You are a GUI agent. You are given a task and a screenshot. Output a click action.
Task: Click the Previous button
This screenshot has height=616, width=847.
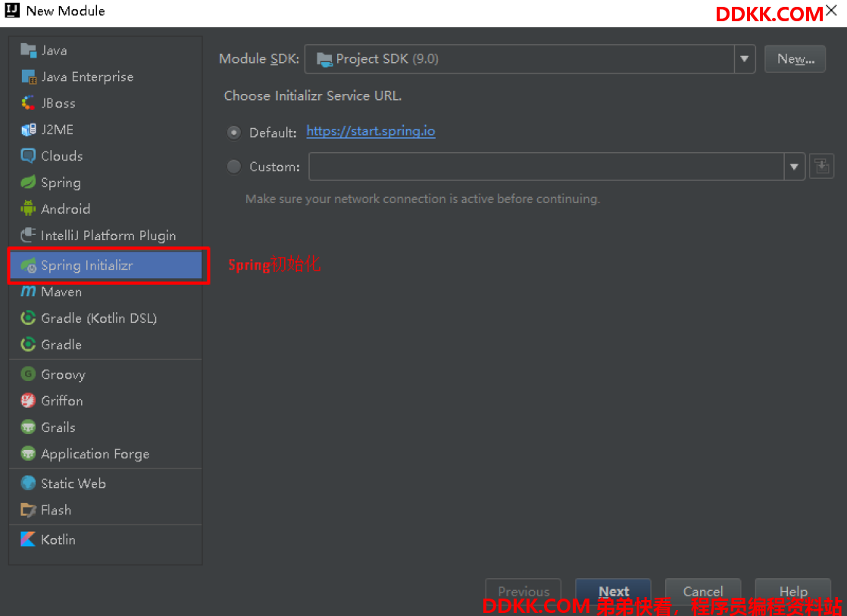pyautogui.click(x=524, y=591)
